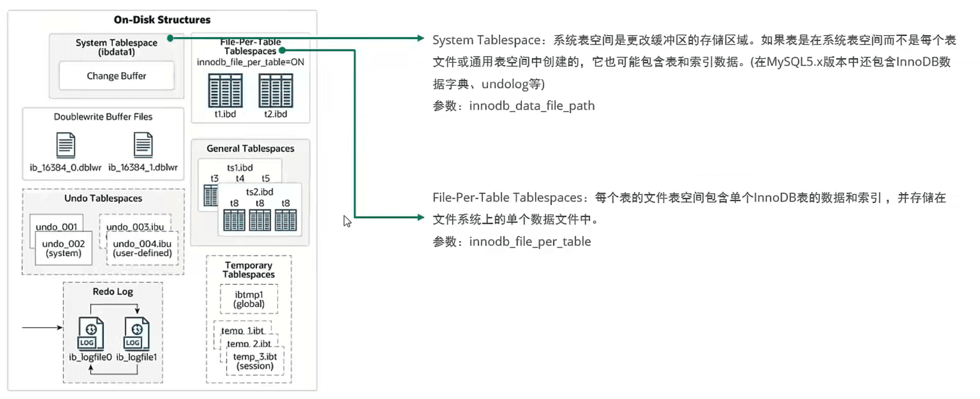Click the 'On-Disk Structures' title
The image size is (980, 399).
click(x=162, y=20)
